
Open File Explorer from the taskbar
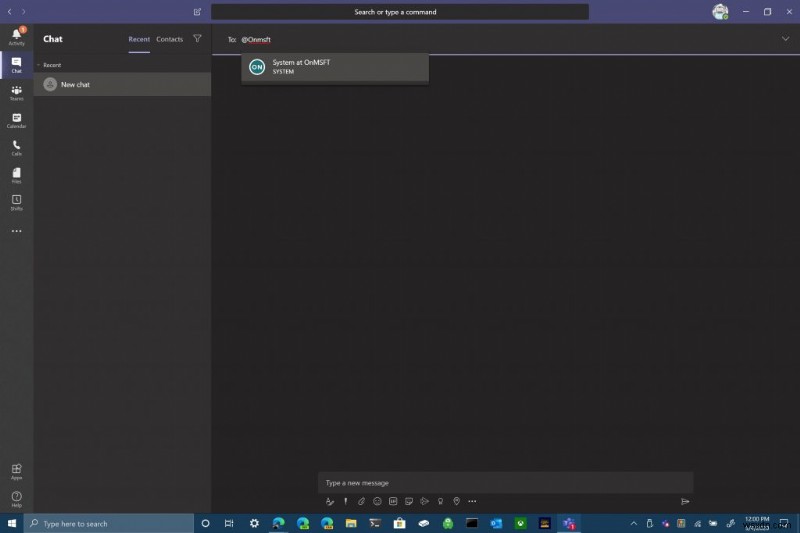click(x=351, y=523)
